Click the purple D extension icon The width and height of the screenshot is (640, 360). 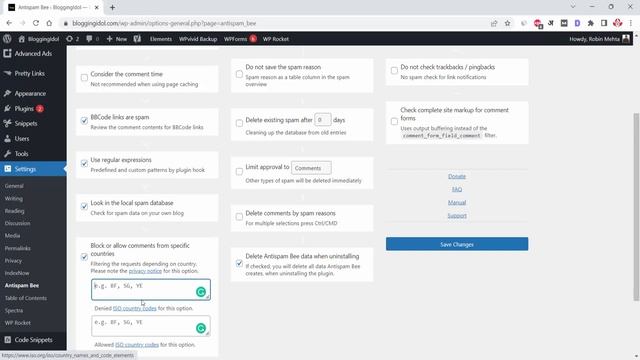[x=577, y=23]
